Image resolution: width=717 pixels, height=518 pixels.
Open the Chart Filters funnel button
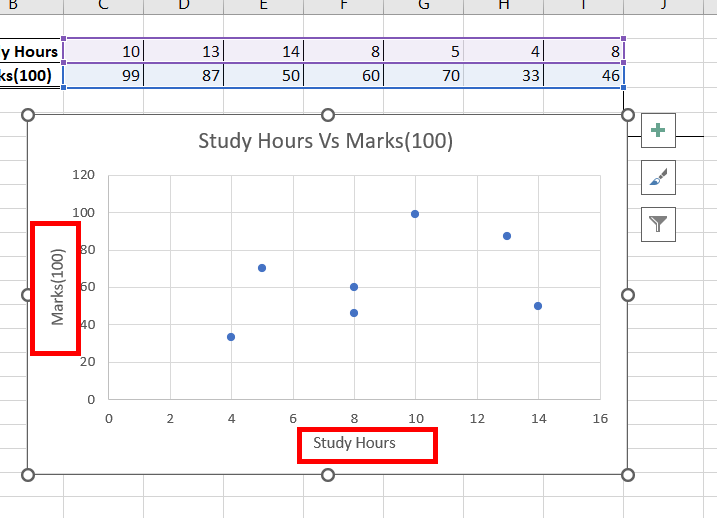point(658,224)
